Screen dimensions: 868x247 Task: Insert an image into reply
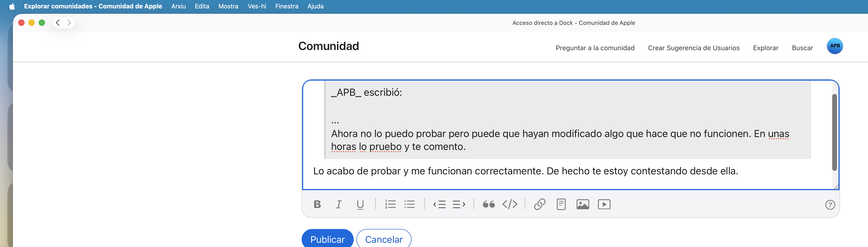[x=583, y=204]
